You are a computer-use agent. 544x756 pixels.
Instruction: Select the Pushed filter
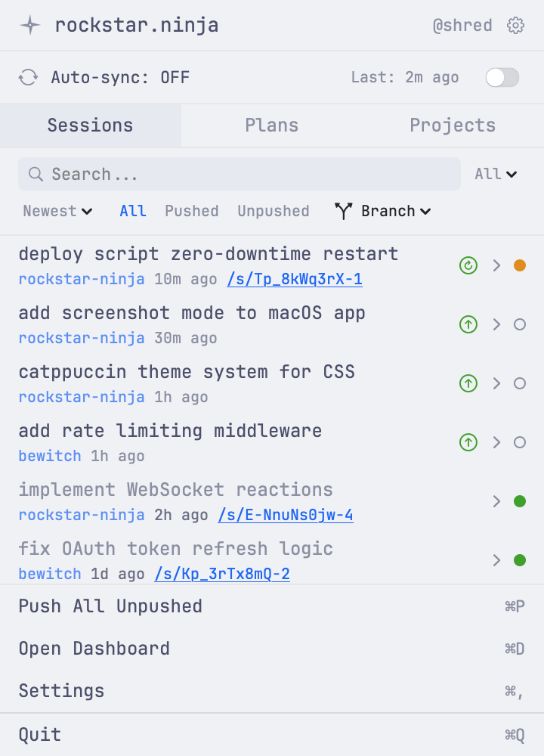pos(191,211)
